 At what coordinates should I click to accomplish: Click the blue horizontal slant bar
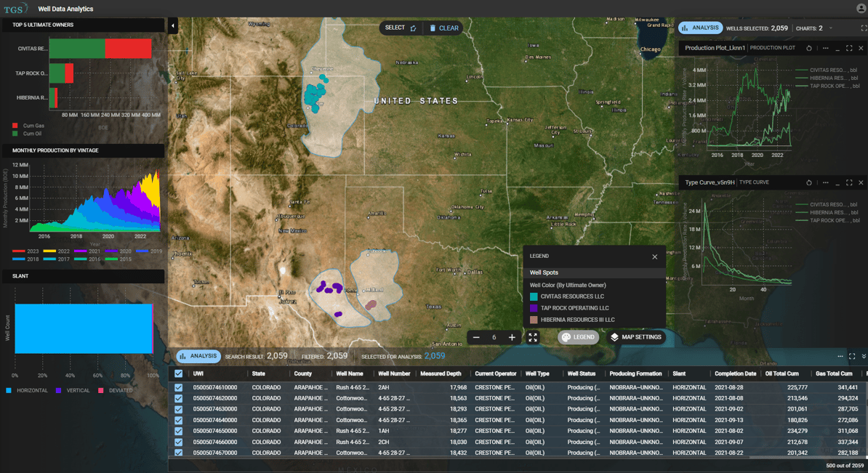click(x=84, y=328)
